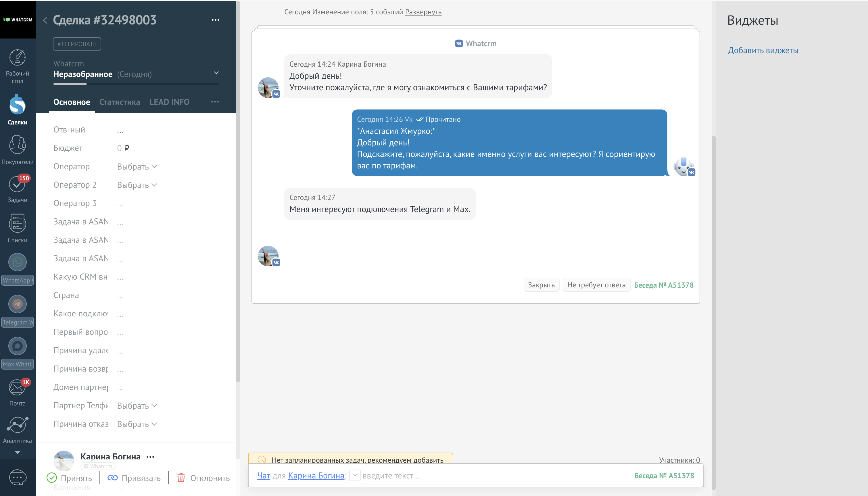Click the bot avatar beside the blue reply
The height and width of the screenshot is (496, 868).
coord(684,166)
